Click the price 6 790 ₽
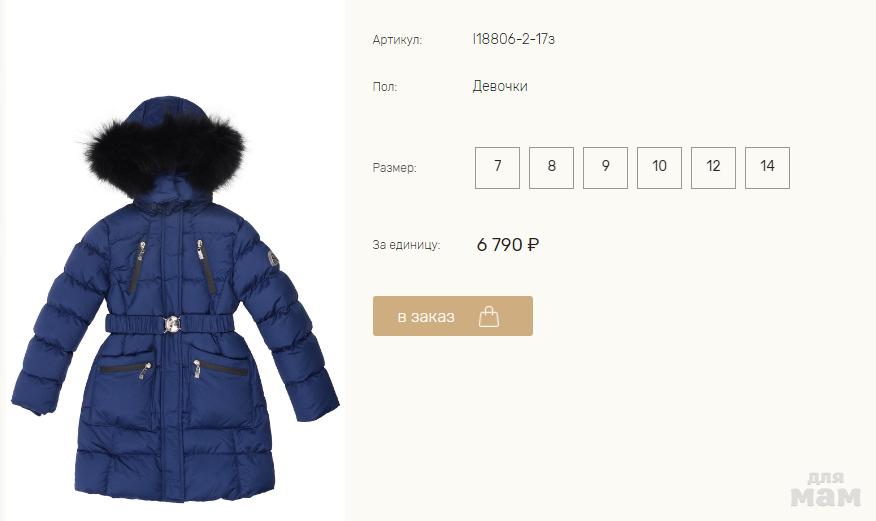Screen dimensions: 876x521 (508, 245)
